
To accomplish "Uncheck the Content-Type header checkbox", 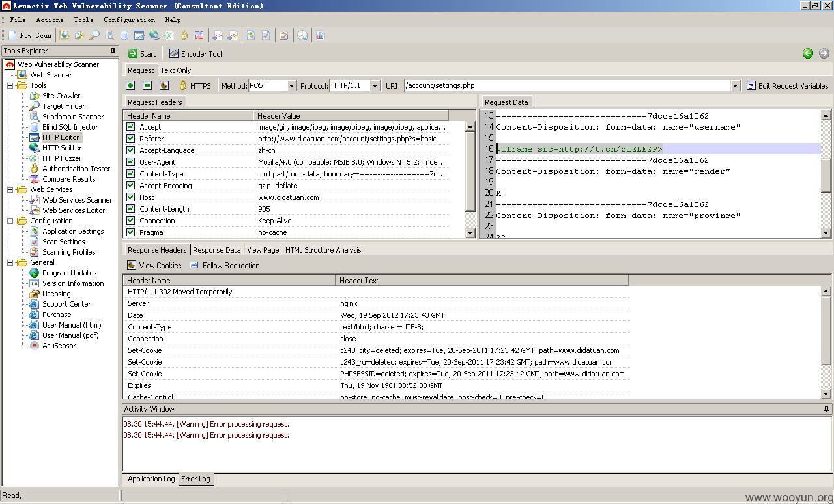I will point(130,174).
